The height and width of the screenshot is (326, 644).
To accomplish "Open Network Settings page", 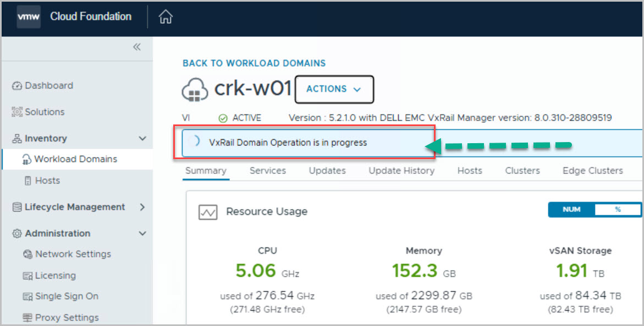I will coord(73,254).
